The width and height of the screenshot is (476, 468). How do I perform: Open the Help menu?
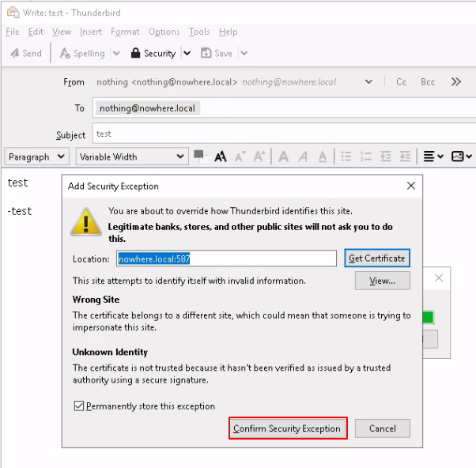click(x=229, y=32)
